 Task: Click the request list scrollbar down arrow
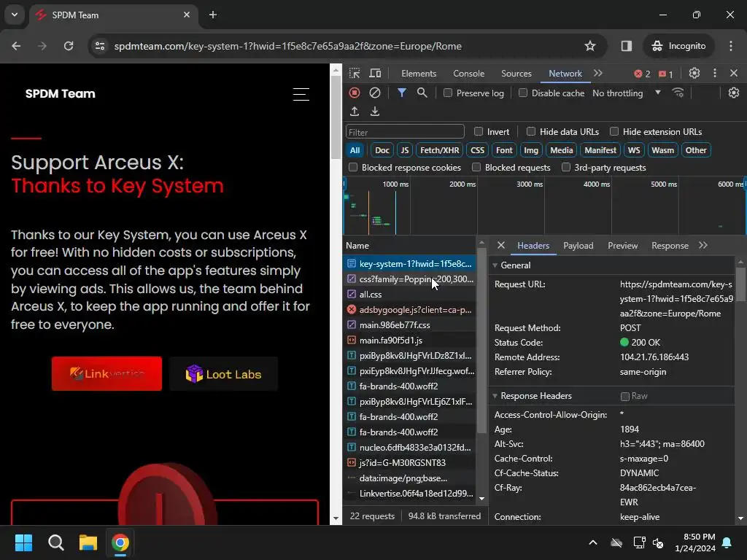(481, 499)
